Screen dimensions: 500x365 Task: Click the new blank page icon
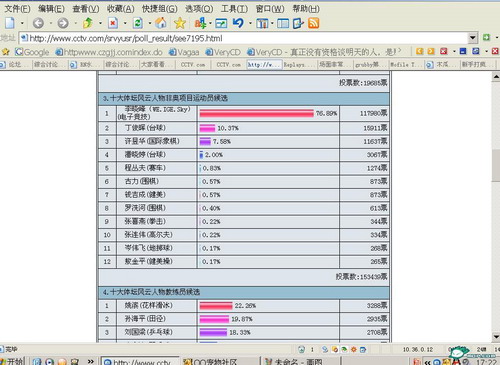coord(10,23)
